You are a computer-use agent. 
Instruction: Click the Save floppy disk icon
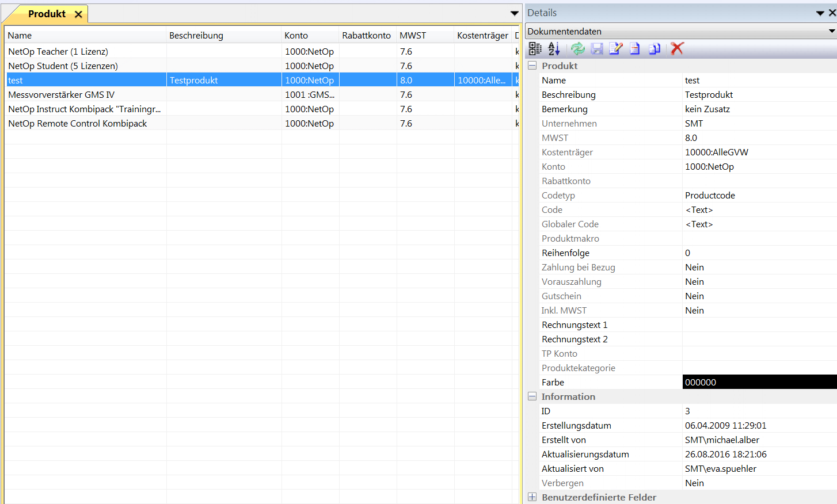pos(597,49)
